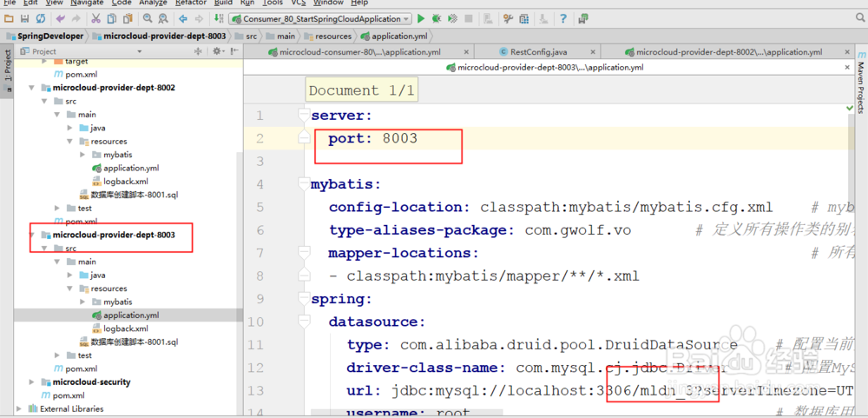Screen dimensions: 868x418
Task: Click the Paste clipboard icon
Action: 128,19
